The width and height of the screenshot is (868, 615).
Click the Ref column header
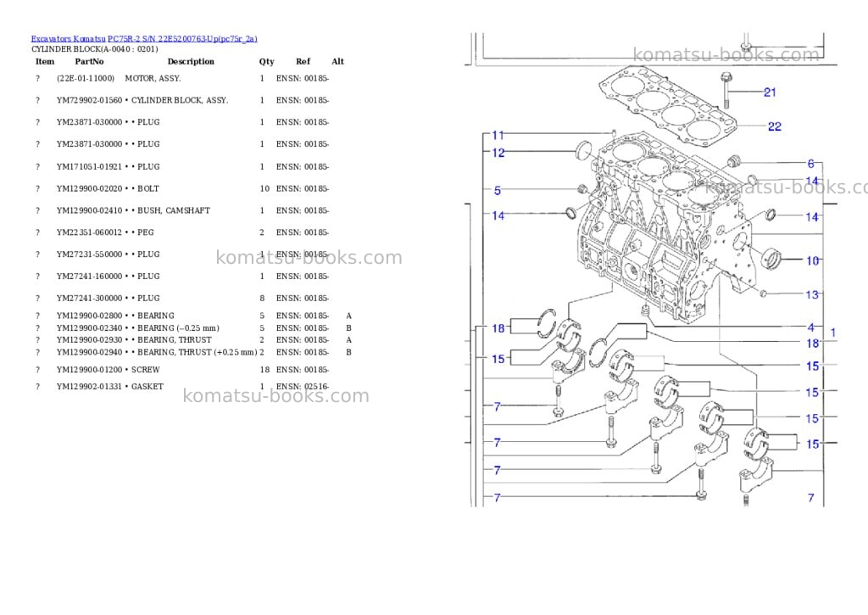point(303,61)
